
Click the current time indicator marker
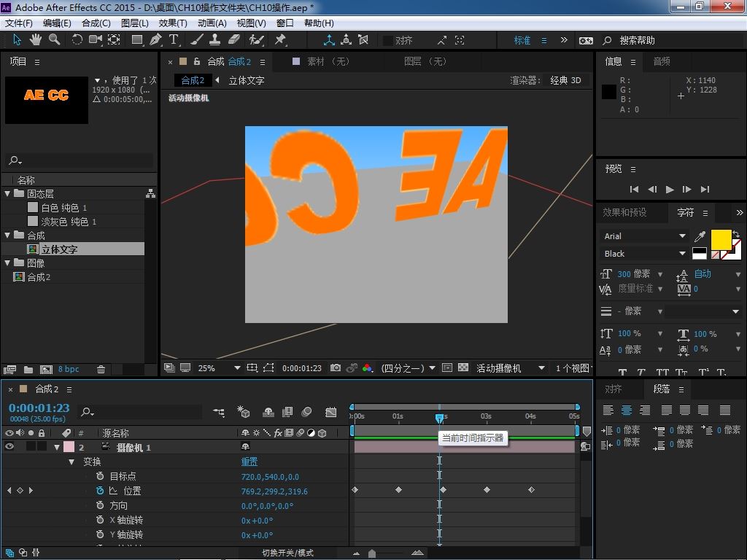pos(439,418)
